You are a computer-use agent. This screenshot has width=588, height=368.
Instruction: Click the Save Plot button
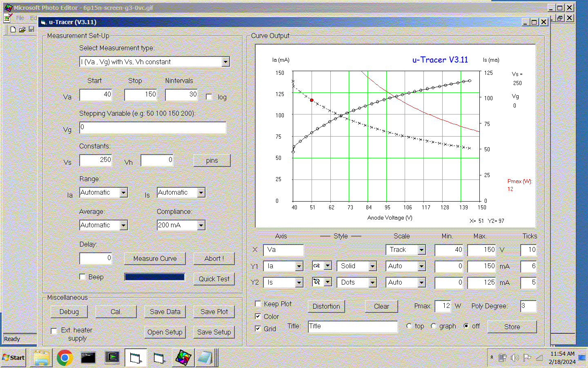214,312
